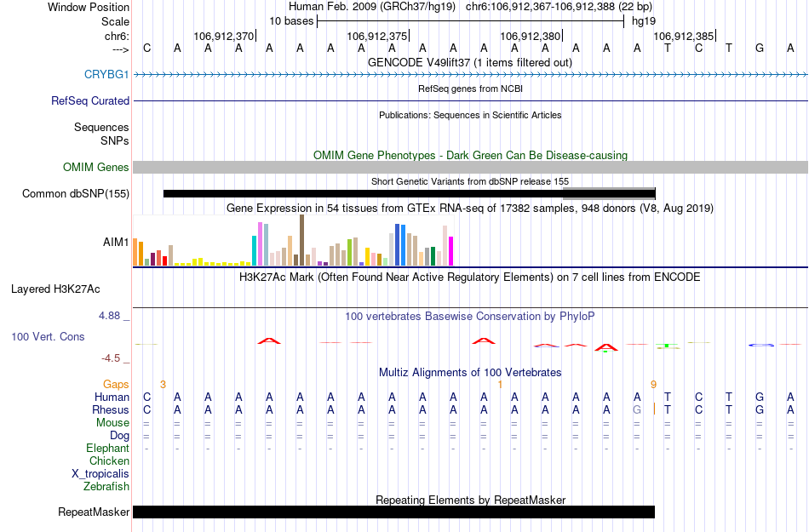809x532 pixels.
Task: Click the orange gap count 3
Action: [163, 385]
